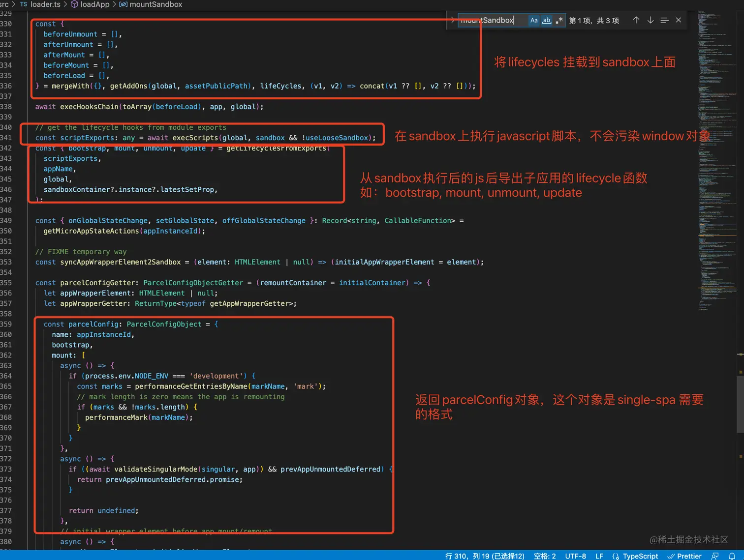Click the vertical editor scrollbar slider
744x560 pixels.
[740, 403]
